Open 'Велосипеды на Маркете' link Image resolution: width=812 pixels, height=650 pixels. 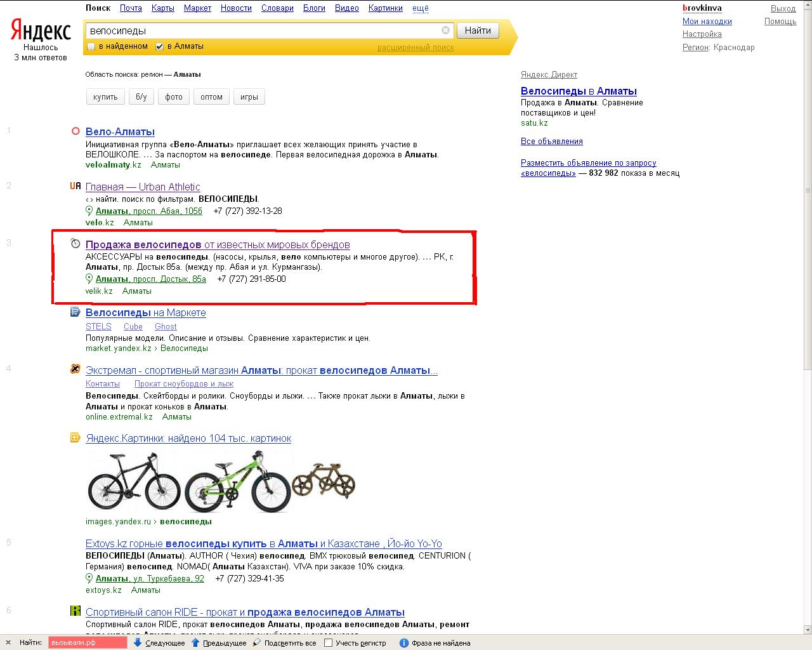point(146,312)
